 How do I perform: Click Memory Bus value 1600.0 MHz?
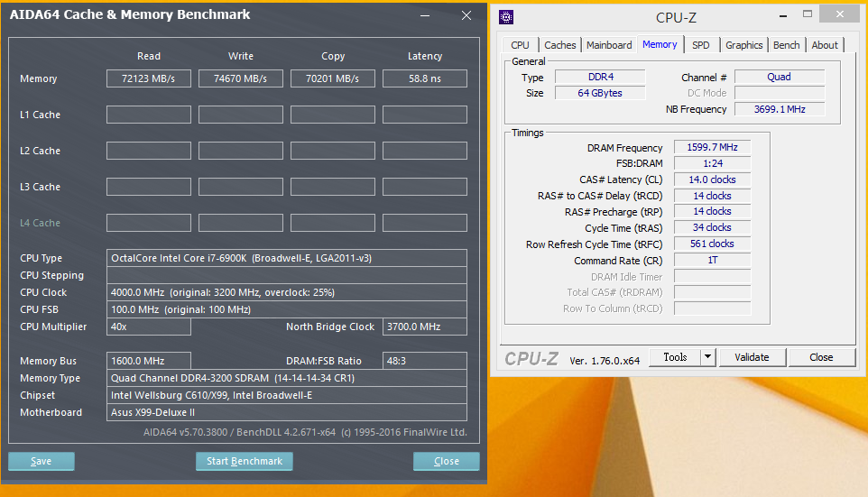(148, 361)
